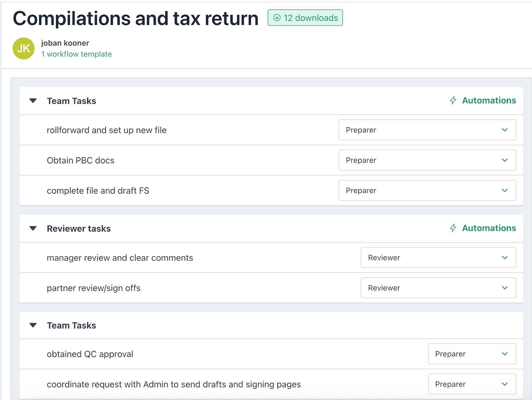Click Automations in the Team Tasks header
Viewport: 532px width, 400px height.
point(489,100)
